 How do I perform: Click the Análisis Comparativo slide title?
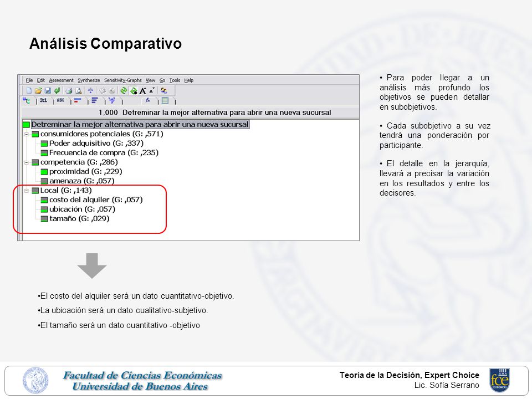pyautogui.click(x=105, y=43)
